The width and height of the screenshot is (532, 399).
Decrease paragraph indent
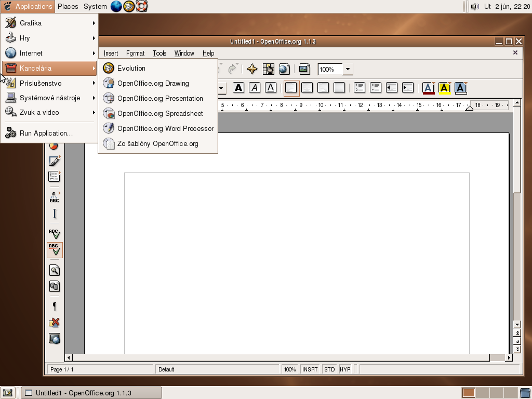[392, 88]
